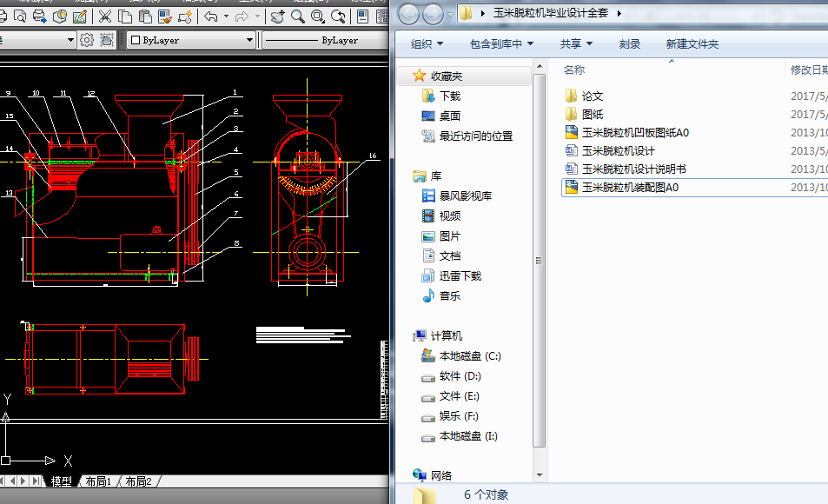Click the Undo arrow icon
This screenshot has height=504, width=828.
[x=211, y=17]
